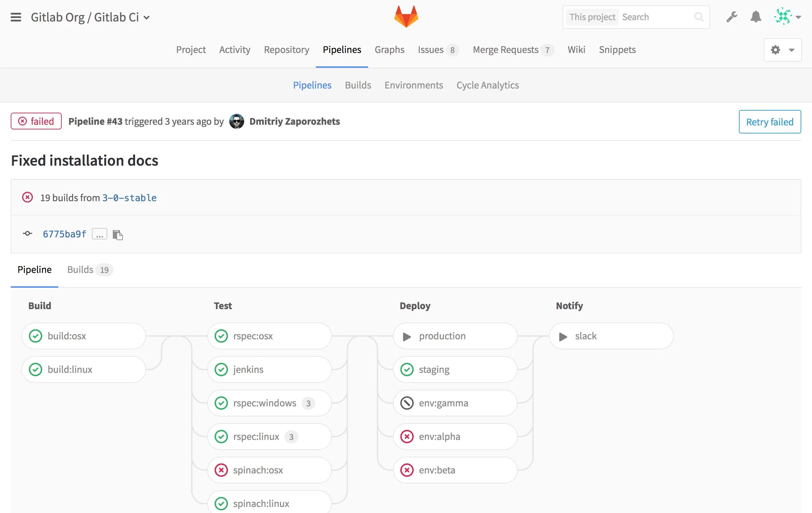Click the copy commit hash icon
The image size is (812, 513).
[118, 234]
